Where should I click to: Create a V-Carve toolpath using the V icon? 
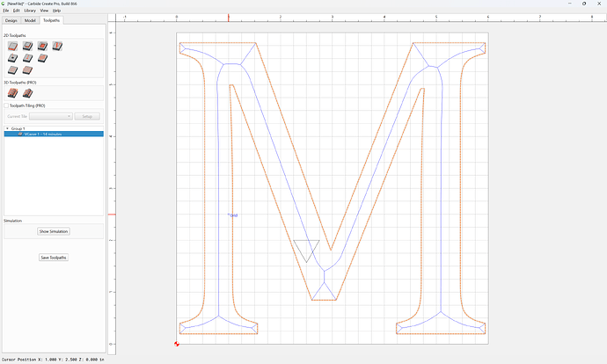[x=57, y=47]
